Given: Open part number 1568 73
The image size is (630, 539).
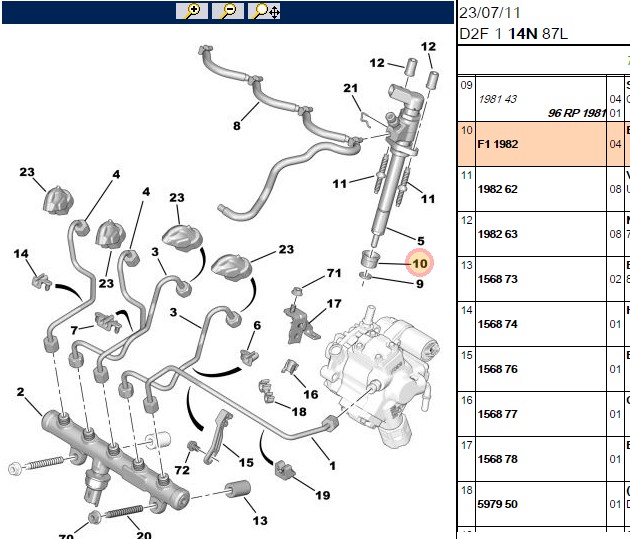Looking at the screenshot, I should click(497, 279).
